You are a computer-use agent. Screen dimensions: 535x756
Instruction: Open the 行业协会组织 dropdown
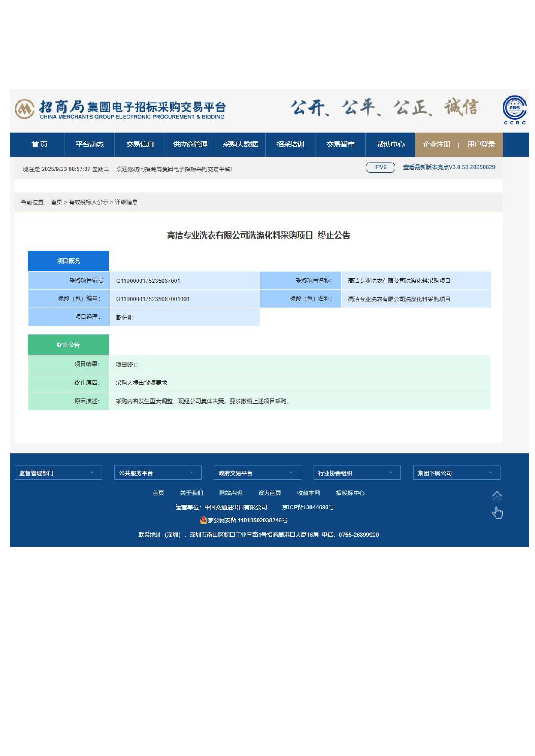(357, 473)
